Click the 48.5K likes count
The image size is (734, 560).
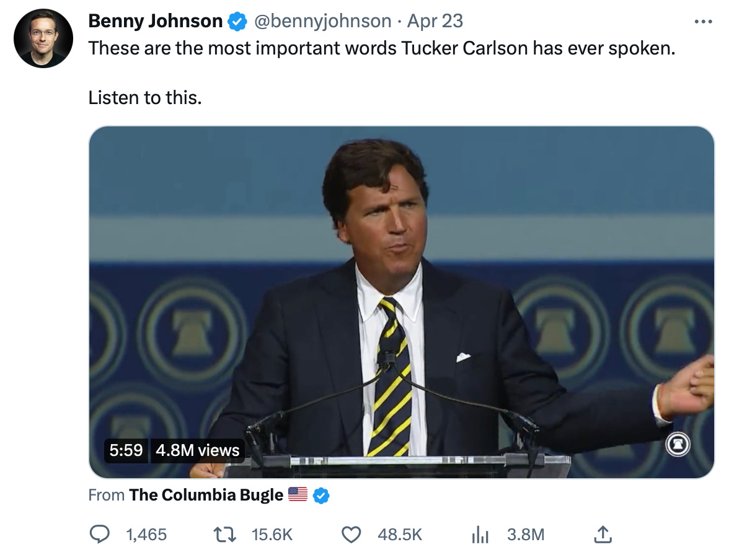400,534
